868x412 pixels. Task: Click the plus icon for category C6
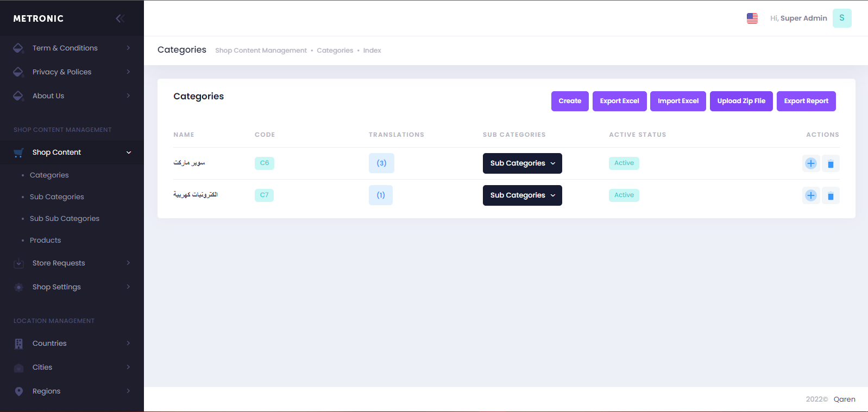[810, 163]
